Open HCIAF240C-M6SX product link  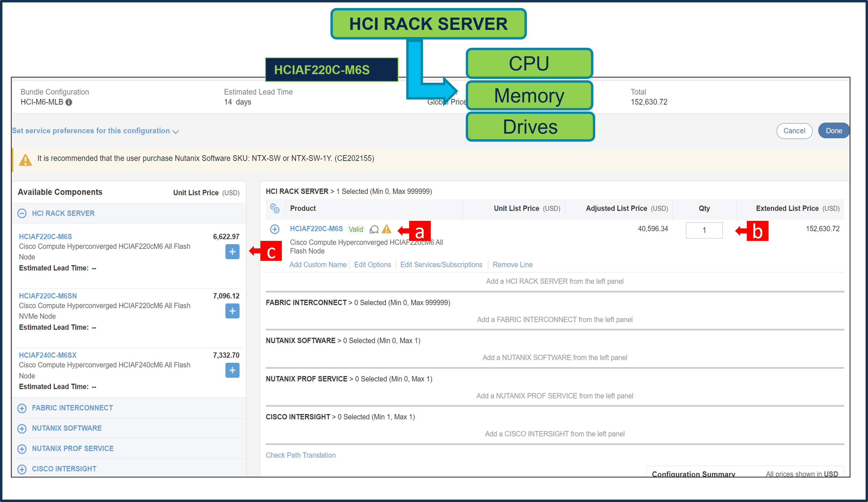(48, 355)
